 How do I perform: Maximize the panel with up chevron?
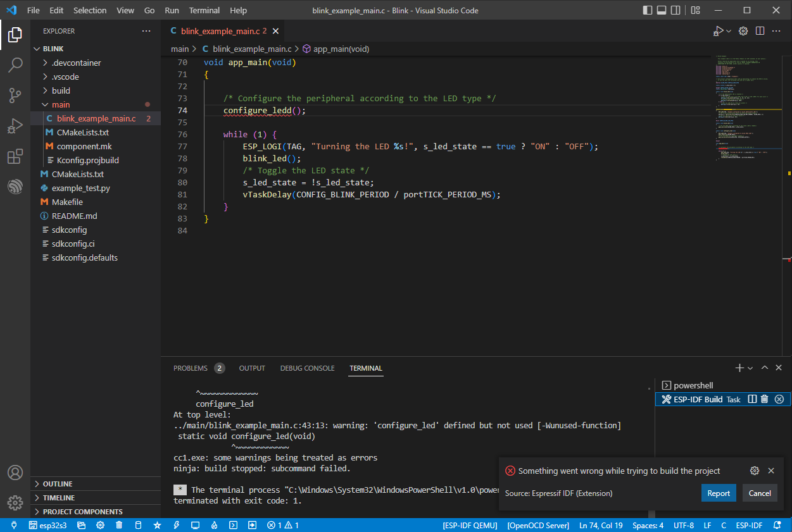point(765,368)
